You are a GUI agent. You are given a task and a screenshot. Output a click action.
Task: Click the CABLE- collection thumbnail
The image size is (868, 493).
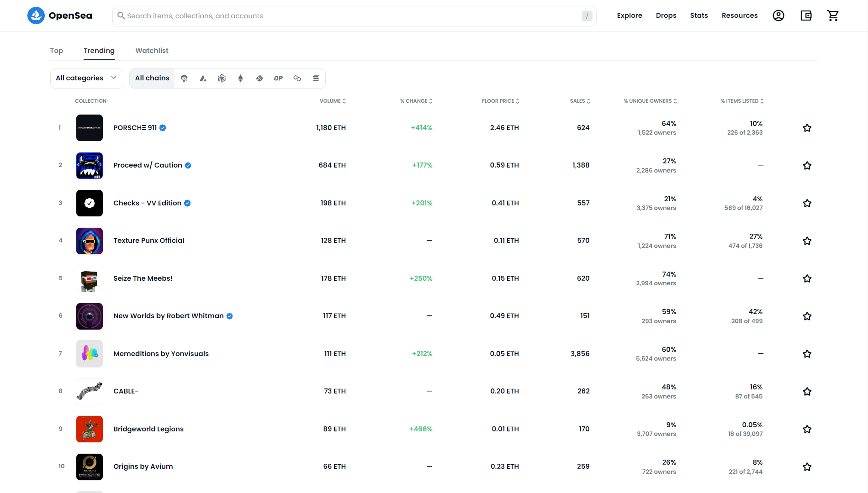90,391
